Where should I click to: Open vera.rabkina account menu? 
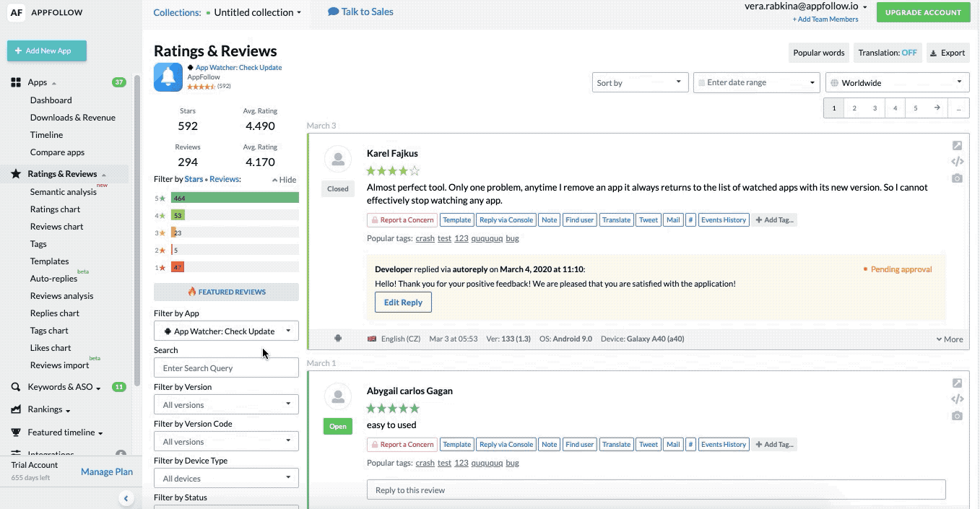pos(806,6)
